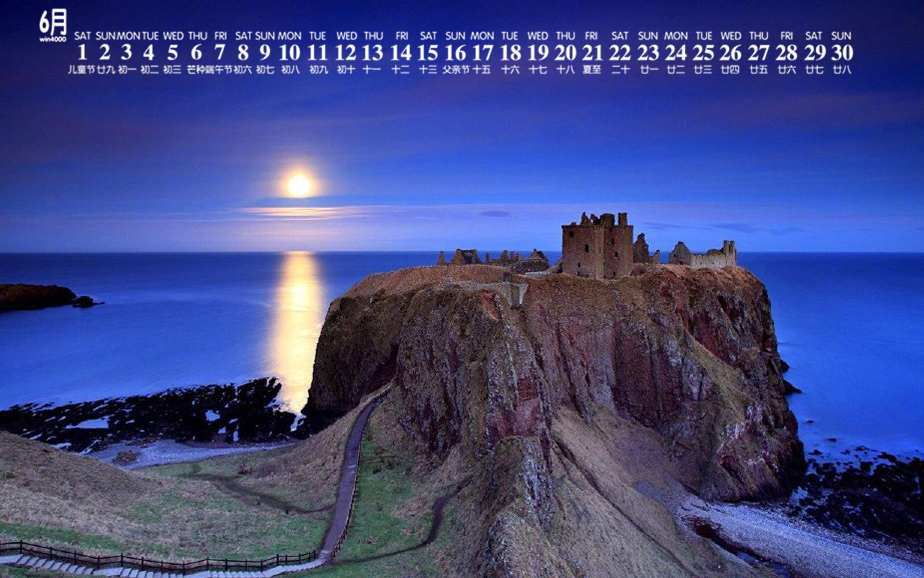This screenshot has height=578, width=924.
Task: Select date 18 Tuesday
Action: tap(510, 52)
